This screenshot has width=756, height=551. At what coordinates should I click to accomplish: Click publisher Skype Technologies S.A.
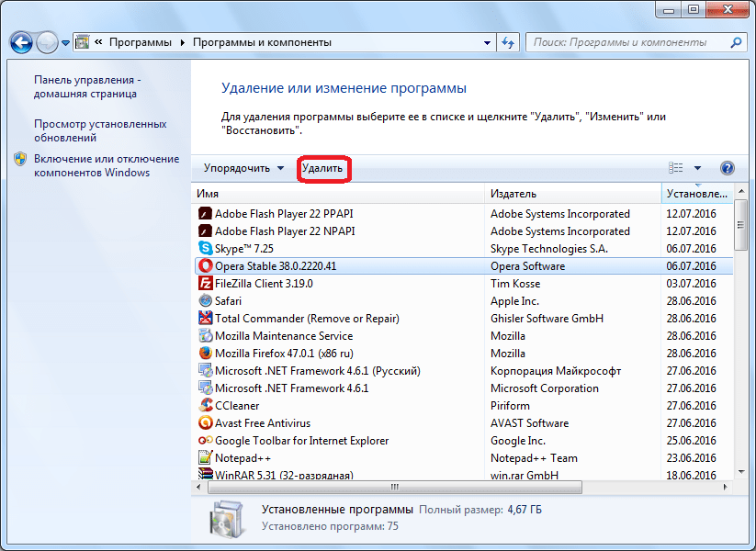click(549, 249)
